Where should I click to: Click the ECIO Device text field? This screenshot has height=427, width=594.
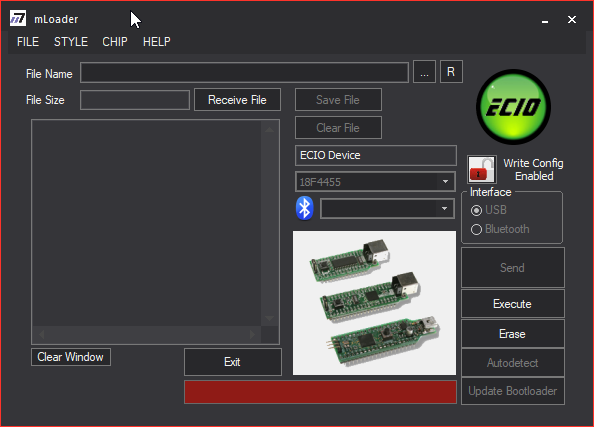coord(375,155)
